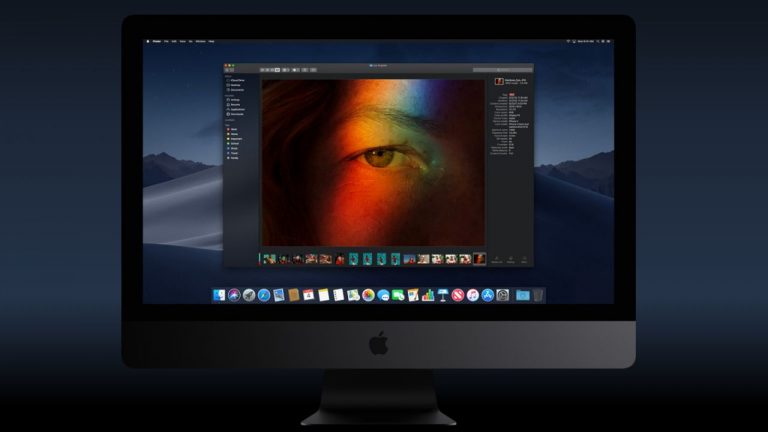This screenshot has height=432, width=768.
Task: Open Photos colorful pinwheel icon in Dock
Action: pyautogui.click(x=368, y=295)
